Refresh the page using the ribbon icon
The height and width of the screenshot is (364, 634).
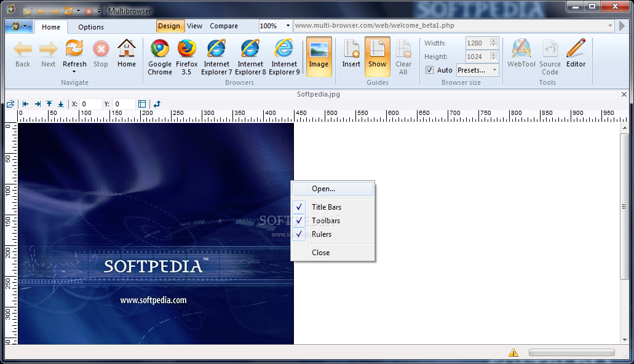[x=74, y=49]
